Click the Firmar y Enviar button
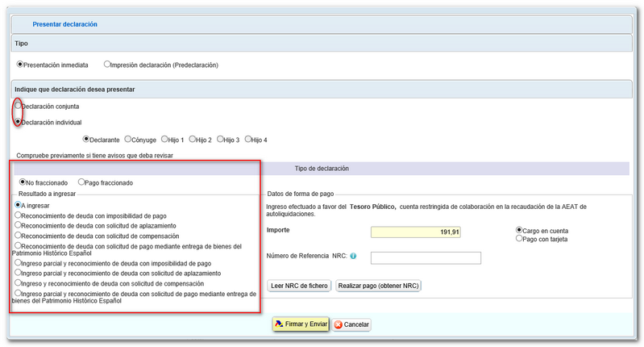 point(301,324)
